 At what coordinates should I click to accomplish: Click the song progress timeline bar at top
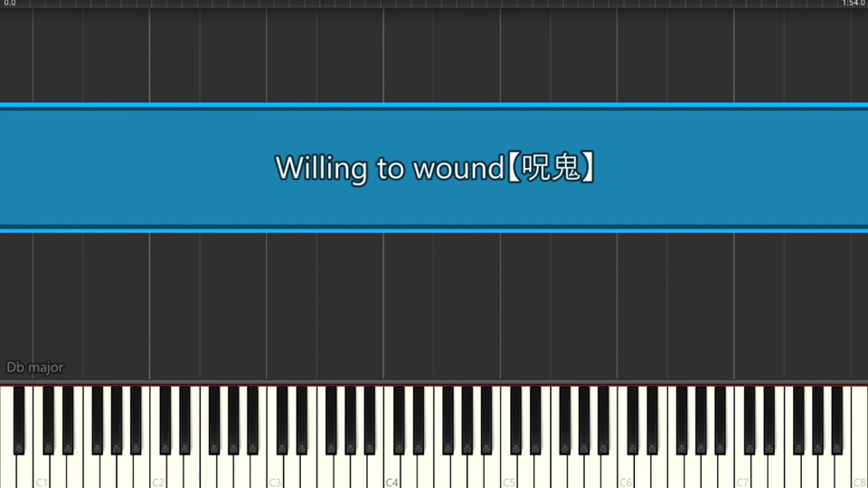(x=434, y=4)
